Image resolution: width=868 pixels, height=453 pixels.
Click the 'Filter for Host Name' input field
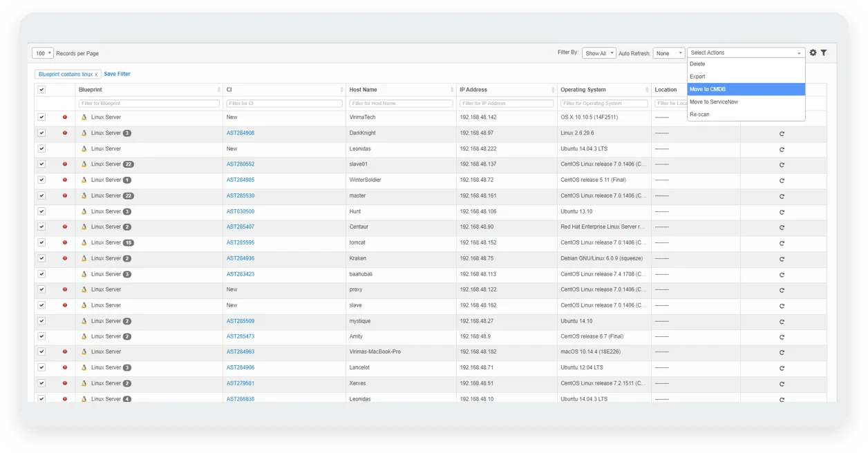tap(399, 104)
